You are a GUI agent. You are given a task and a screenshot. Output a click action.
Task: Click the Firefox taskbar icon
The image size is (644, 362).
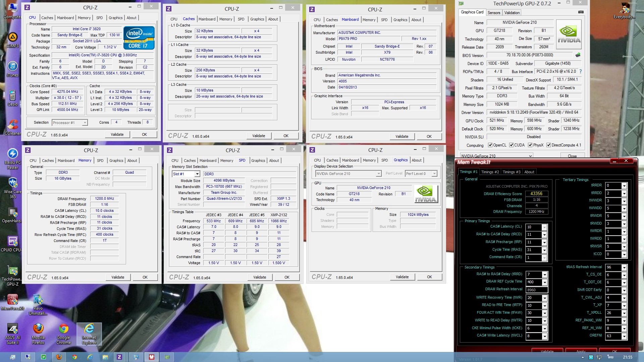(x=59, y=357)
